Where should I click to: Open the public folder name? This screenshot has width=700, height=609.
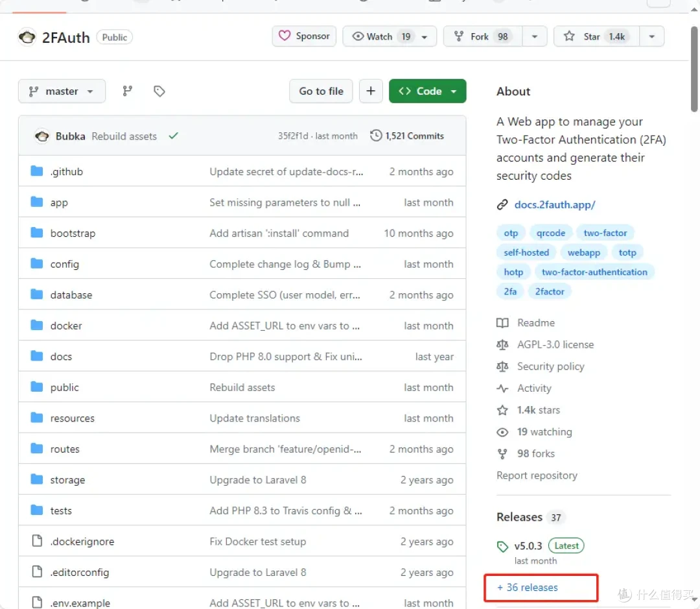pyautogui.click(x=64, y=387)
